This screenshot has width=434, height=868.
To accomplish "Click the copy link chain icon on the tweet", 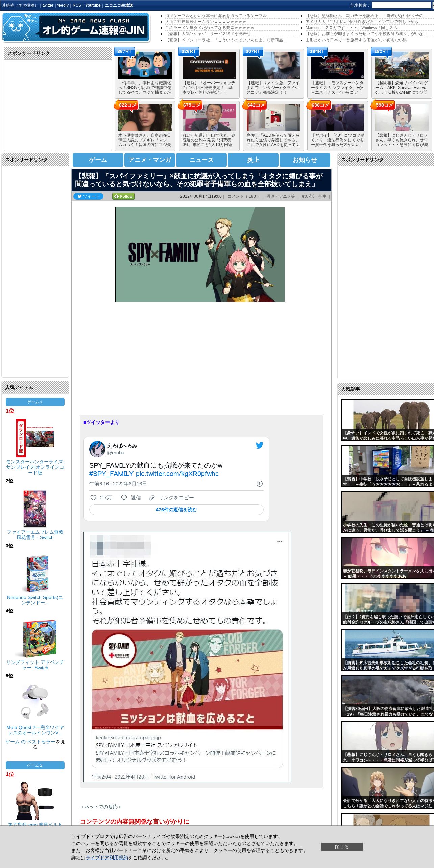I will click(x=152, y=498).
